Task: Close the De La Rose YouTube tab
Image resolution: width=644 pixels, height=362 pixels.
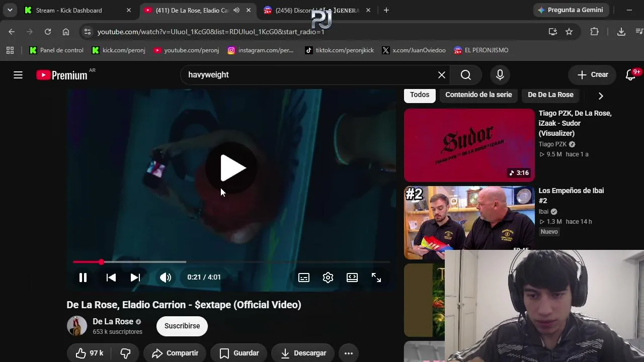Action: pos(249,10)
